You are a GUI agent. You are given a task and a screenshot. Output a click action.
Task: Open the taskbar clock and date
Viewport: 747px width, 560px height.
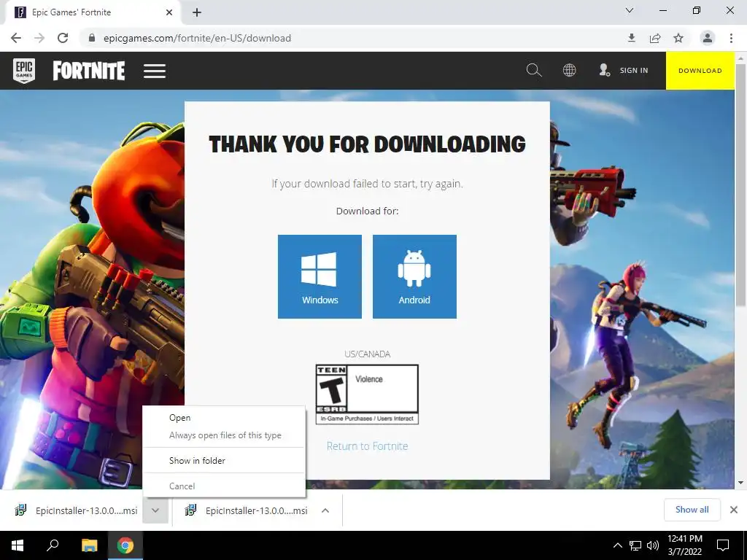pyautogui.click(x=684, y=545)
